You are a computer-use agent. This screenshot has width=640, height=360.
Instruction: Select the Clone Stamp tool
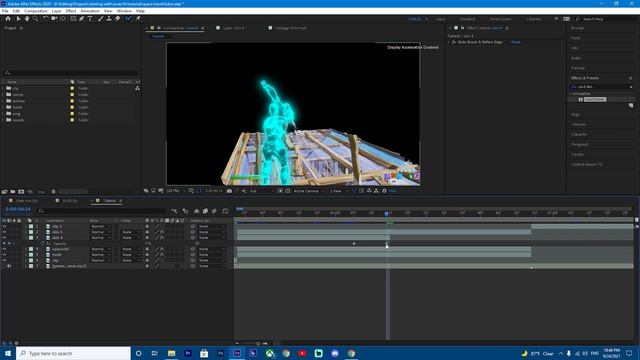coord(109,19)
